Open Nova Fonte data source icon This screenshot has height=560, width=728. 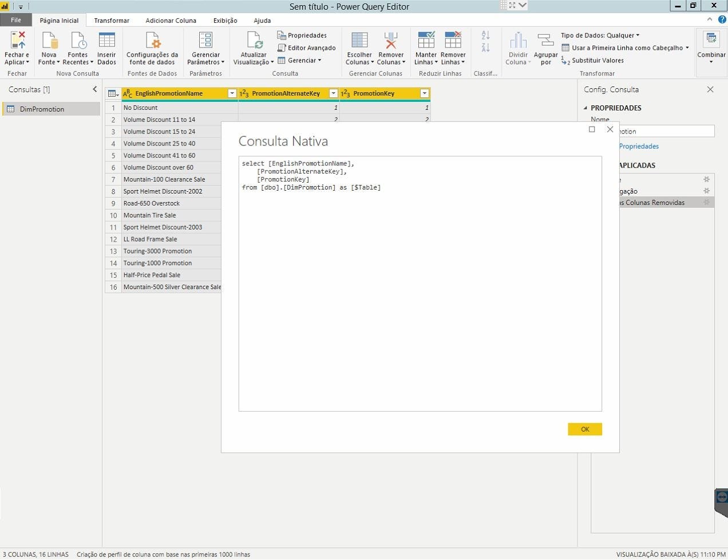pyautogui.click(x=49, y=41)
